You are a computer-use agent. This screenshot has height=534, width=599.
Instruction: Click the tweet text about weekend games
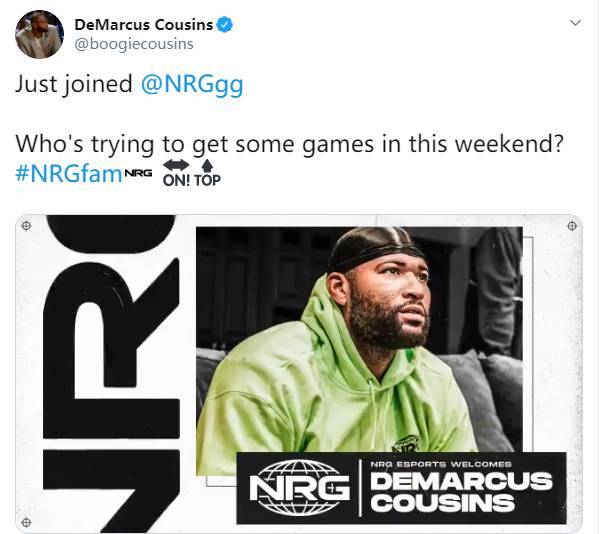click(x=289, y=144)
